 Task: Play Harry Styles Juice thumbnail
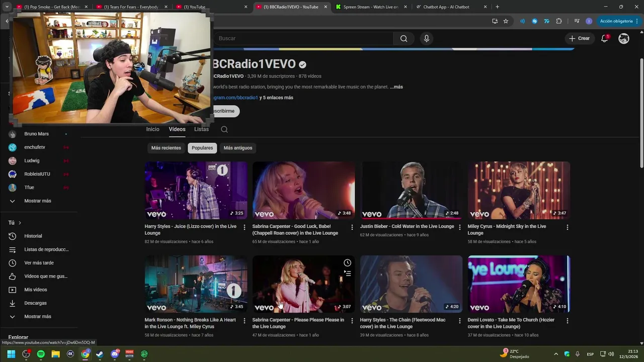(x=196, y=190)
